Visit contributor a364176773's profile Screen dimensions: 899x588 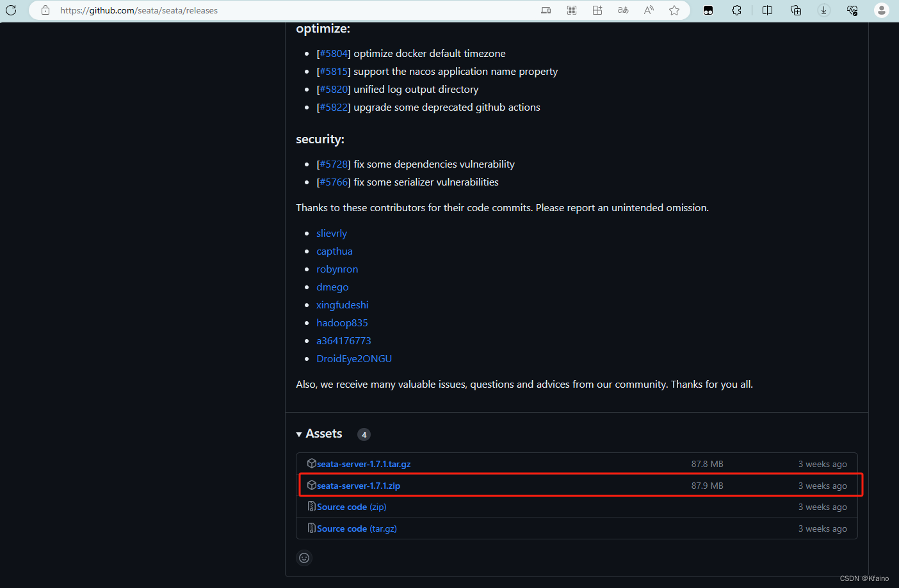click(344, 341)
